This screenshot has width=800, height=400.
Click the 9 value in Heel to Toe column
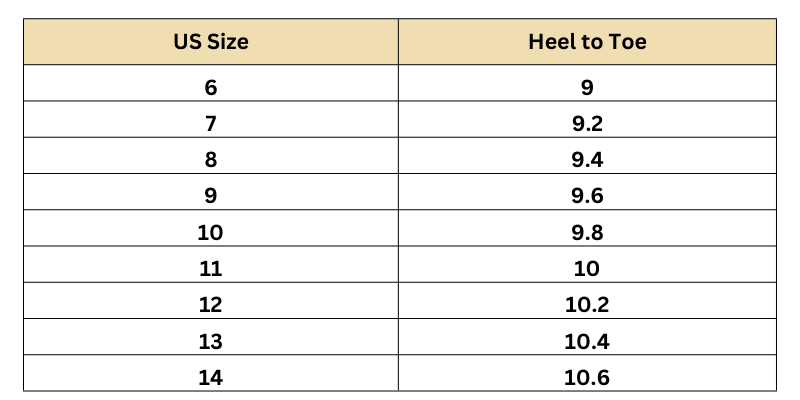[587, 87]
